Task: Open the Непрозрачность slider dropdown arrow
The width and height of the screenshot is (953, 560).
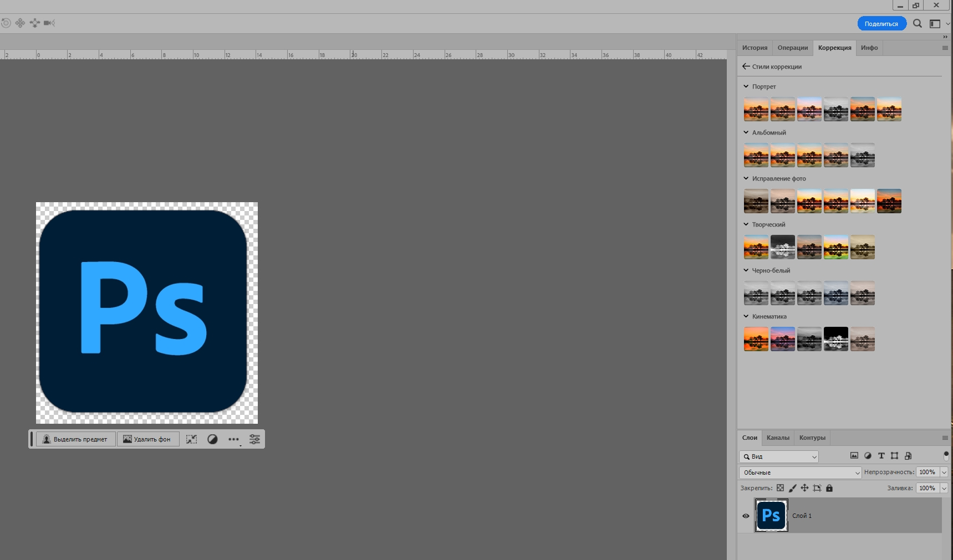Action: coord(944,472)
